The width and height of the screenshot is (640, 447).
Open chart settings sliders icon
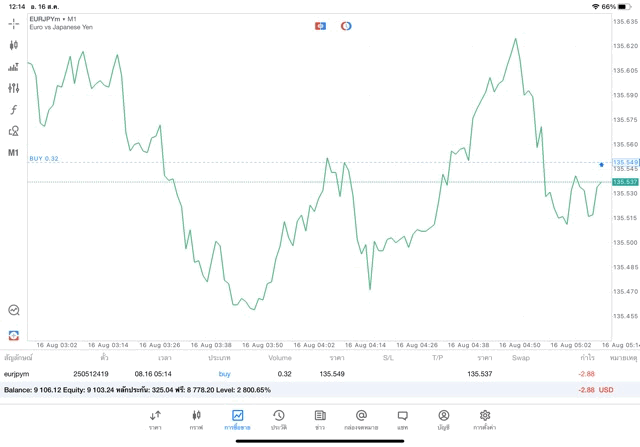point(13,88)
